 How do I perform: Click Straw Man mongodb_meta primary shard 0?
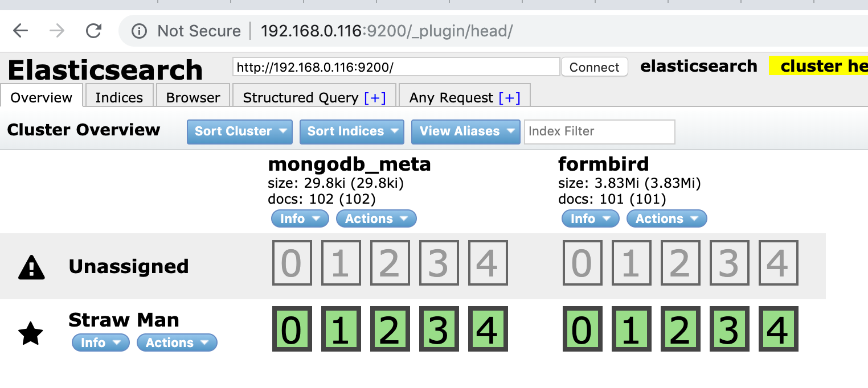291,329
